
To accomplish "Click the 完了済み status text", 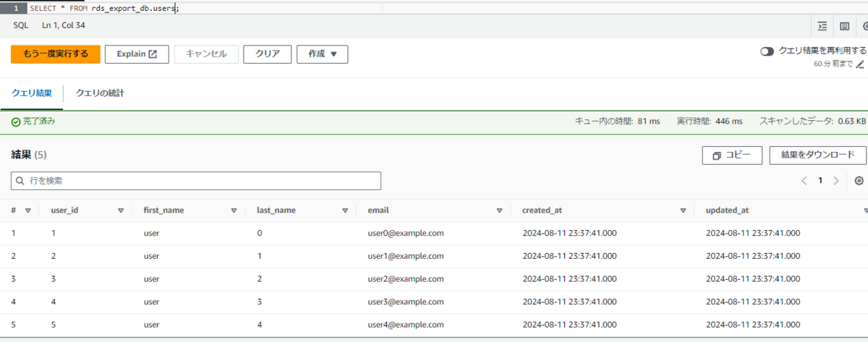I will coord(39,121).
